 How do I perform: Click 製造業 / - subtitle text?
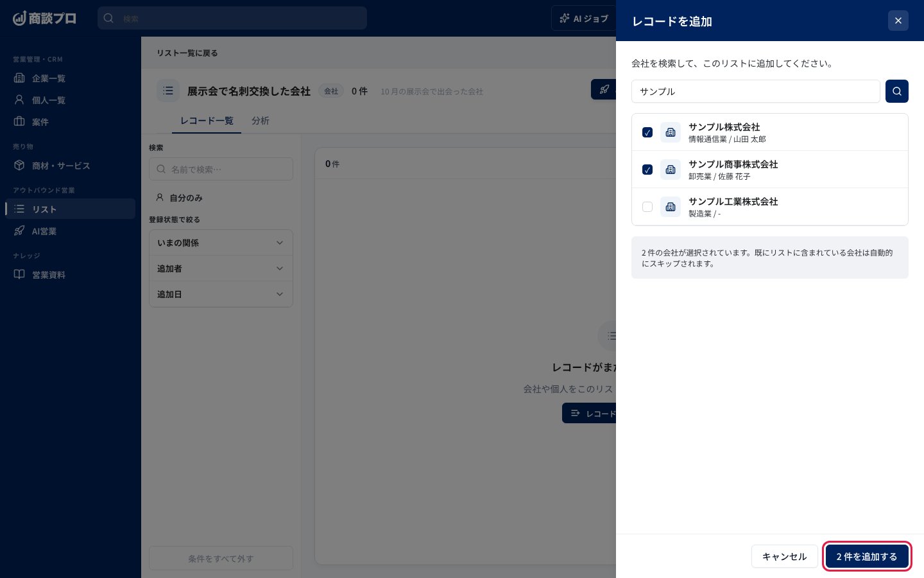pos(705,214)
